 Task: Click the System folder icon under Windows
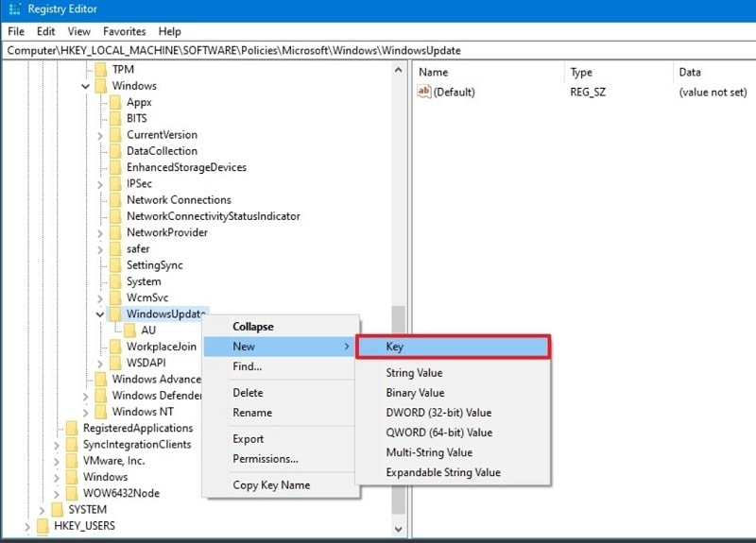pyautogui.click(x=115, y=281)
